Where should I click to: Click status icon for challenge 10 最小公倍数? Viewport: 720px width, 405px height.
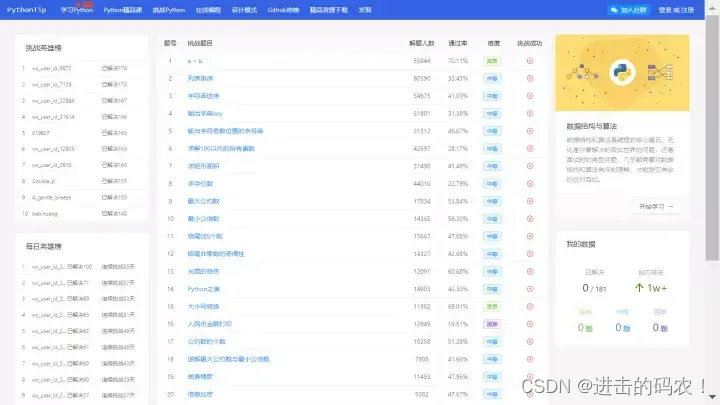[530, 219]
